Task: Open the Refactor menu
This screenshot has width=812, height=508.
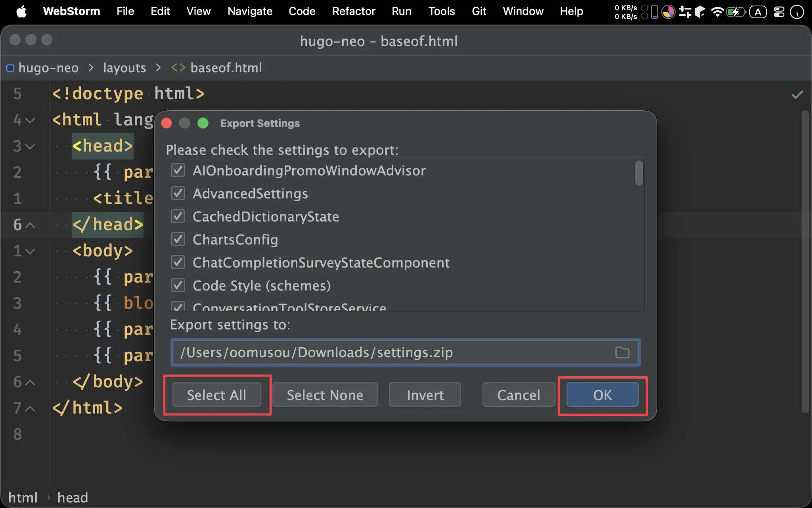Action: click(354, 12)
